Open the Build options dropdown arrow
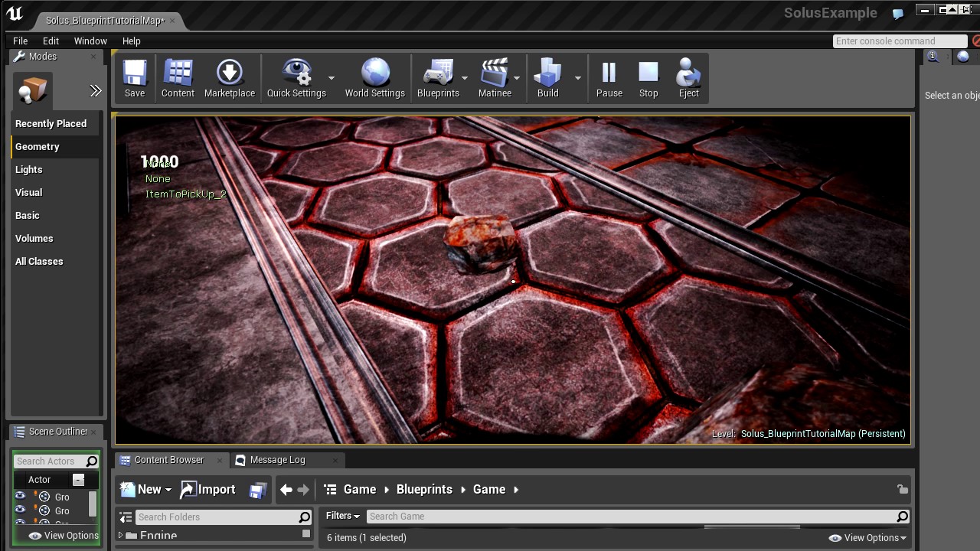 tap(578, 78)
